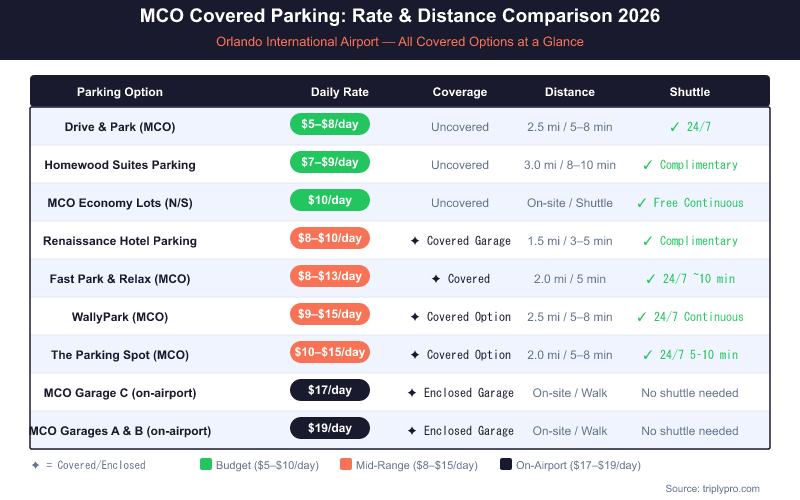Click the 2.0 mi / 5 min cell
The width and height of the screenshot is (800, 500).
point(569,279)
